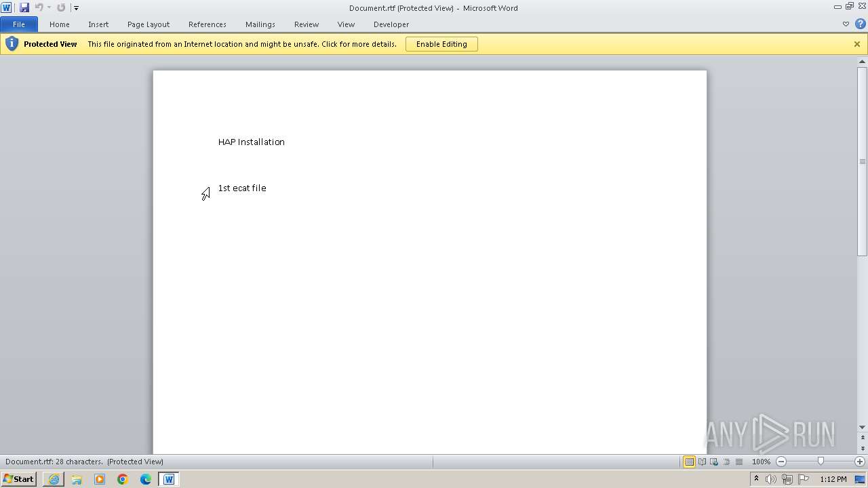Click the '1st ecat file' text line
Viewport: 868px width, 488px height.
point(242,188)
